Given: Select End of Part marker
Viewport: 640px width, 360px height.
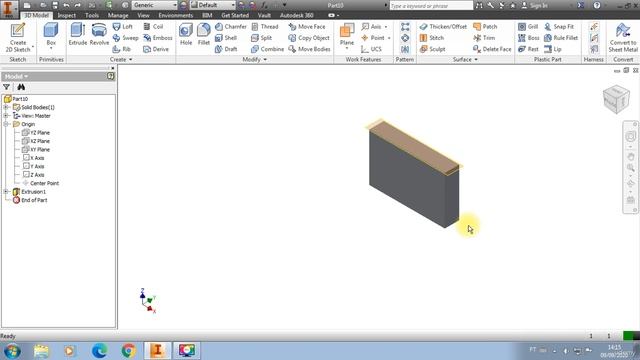Looking at the screenshot, I should [30, 200].
